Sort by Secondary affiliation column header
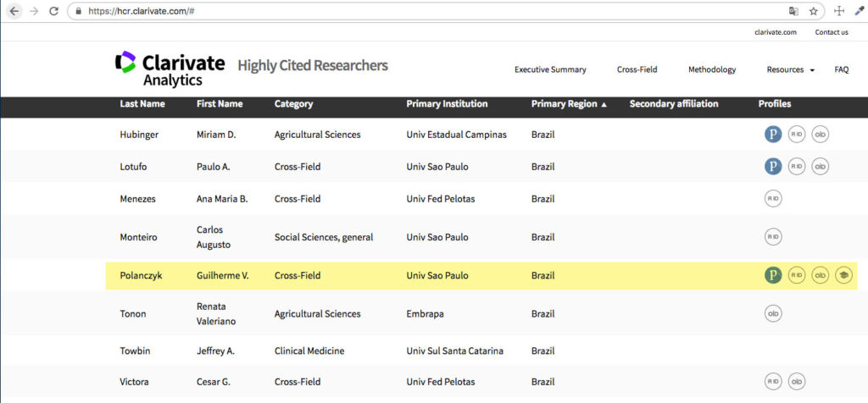868x403 pixels. click(x=674, y=104)
